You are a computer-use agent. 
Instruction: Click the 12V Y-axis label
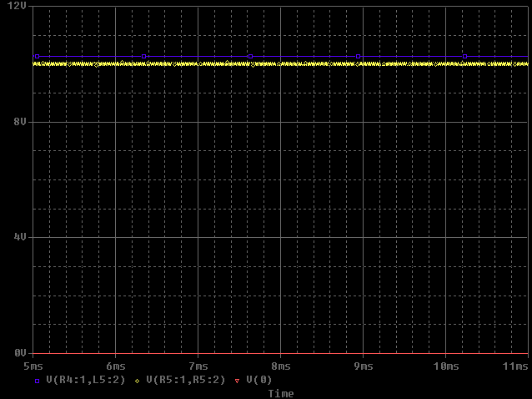coord(17,6)
